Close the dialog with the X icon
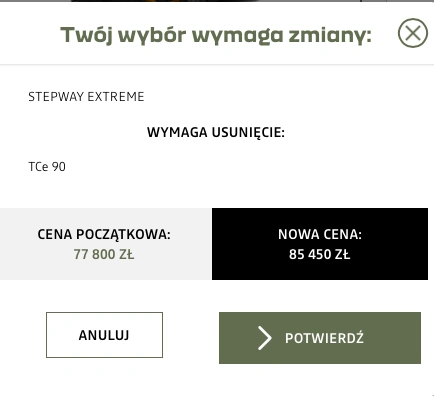434x396 pixels. pos(413,33)
